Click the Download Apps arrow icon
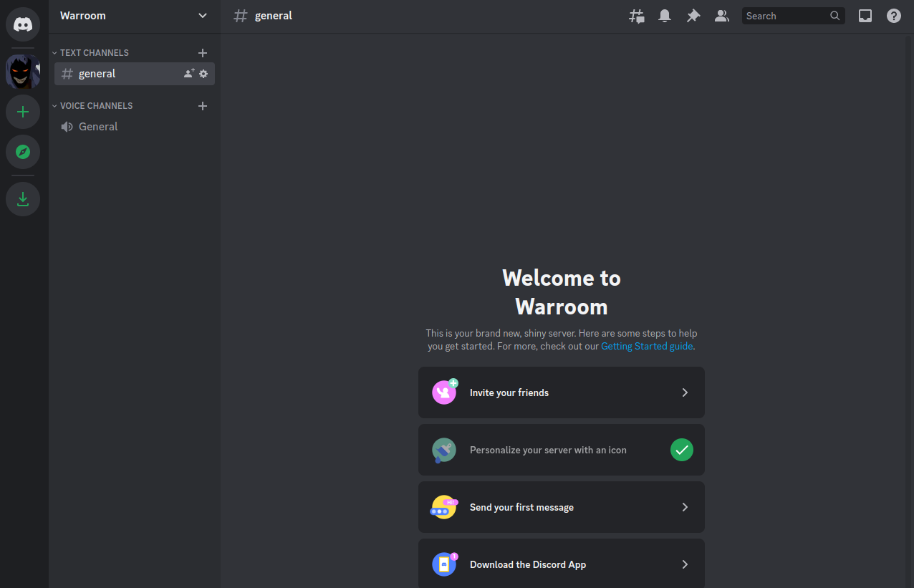 point(23,199)
